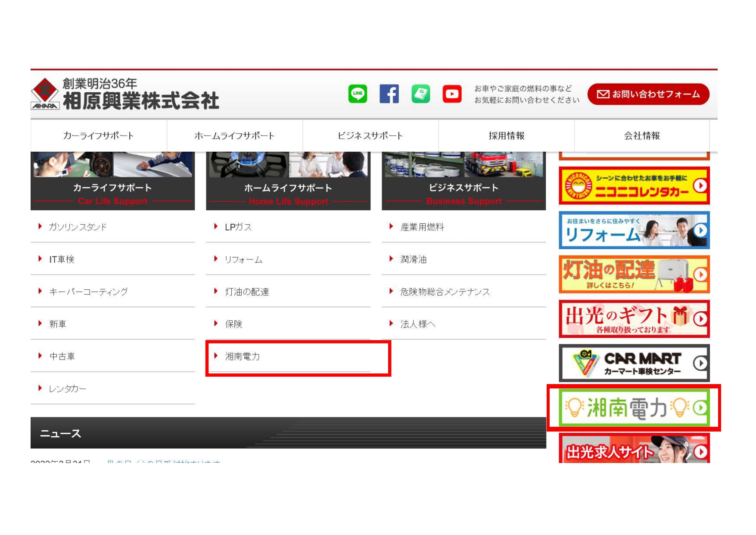Click the Business Support header image
The height and width of the screenshot is (535, 756).
point(464,181)
